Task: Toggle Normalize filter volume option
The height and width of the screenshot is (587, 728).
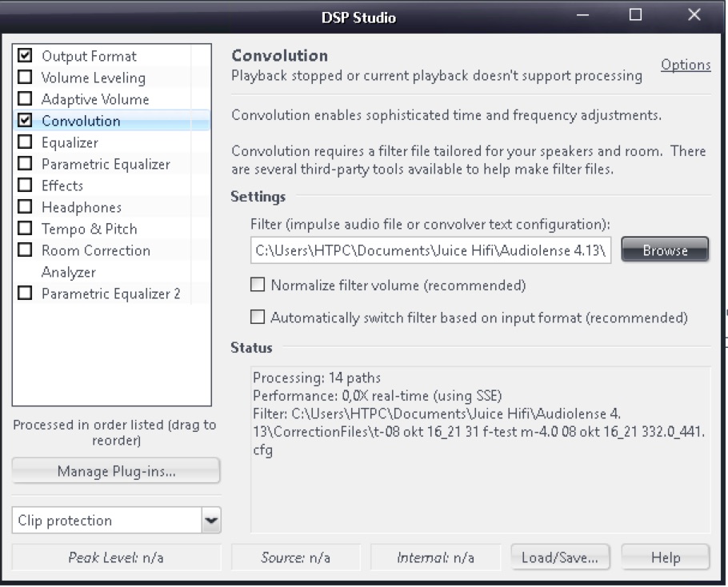Action: click(x=258, y=285)
